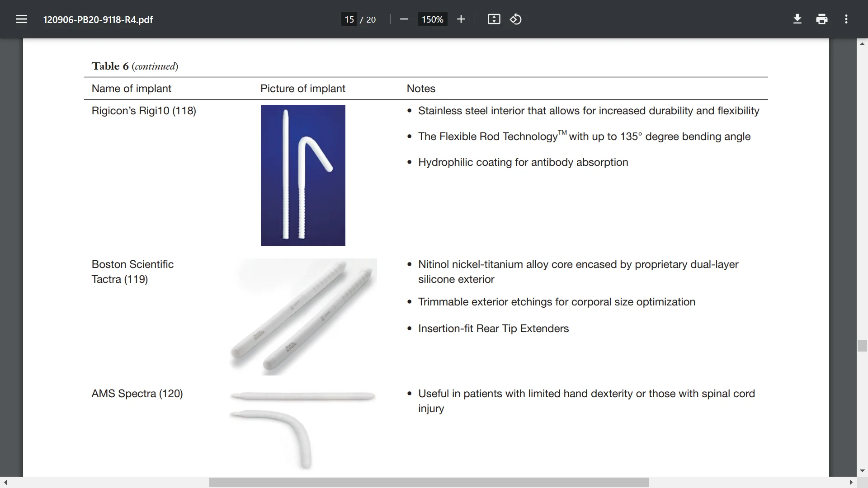Click the Flexible Rod Technology bullet text

(584, 136)
